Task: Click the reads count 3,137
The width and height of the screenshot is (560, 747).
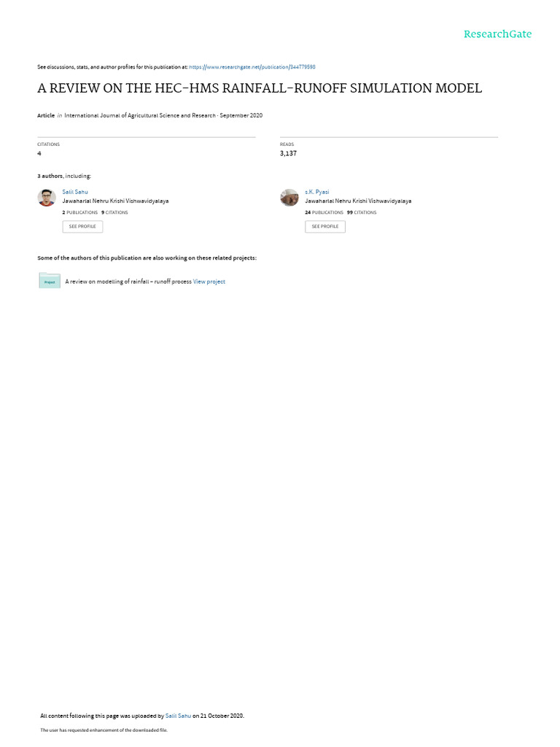Action: point(288,153)
